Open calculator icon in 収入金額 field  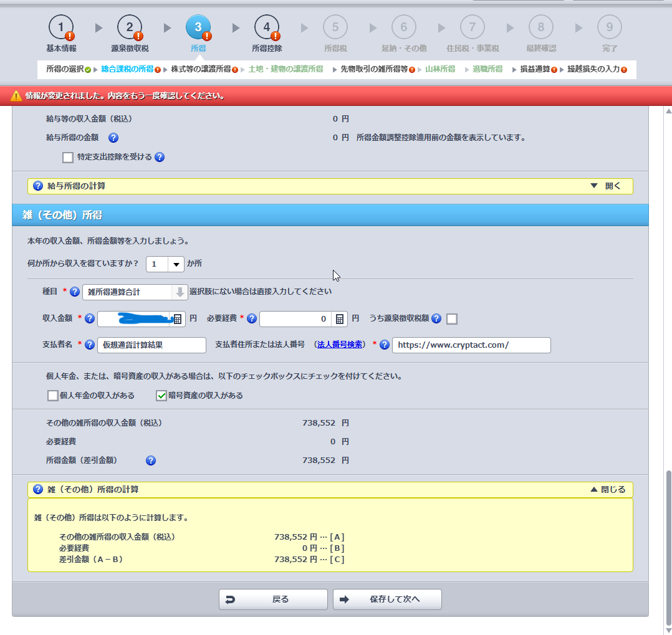click(178, 319)
